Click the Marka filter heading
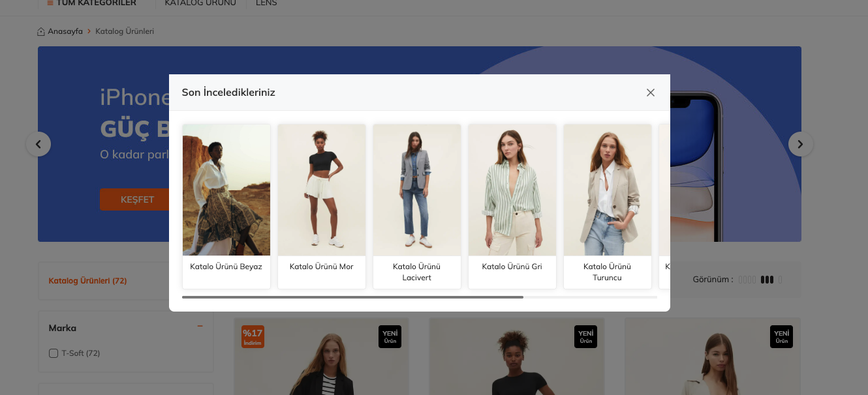 click(x=63, y=328)
